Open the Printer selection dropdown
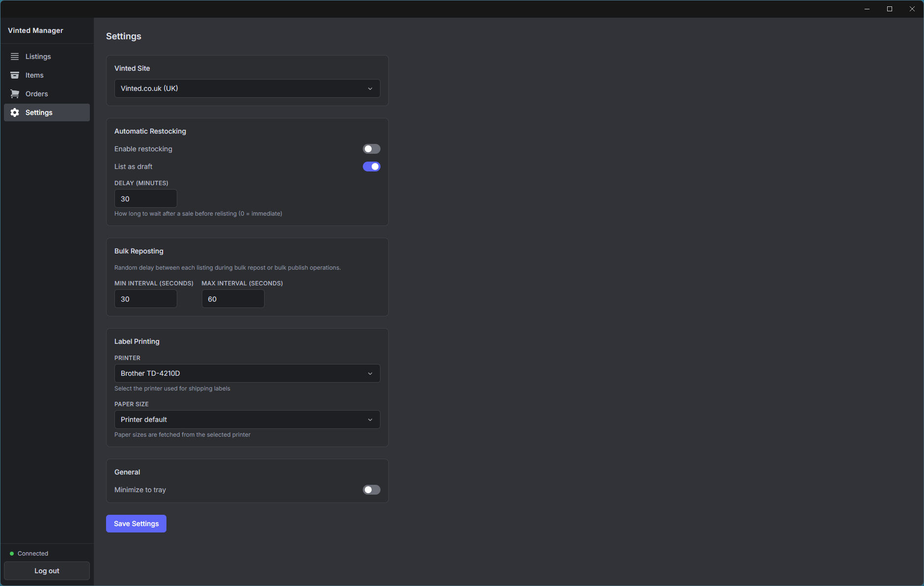 coord(247,373)
